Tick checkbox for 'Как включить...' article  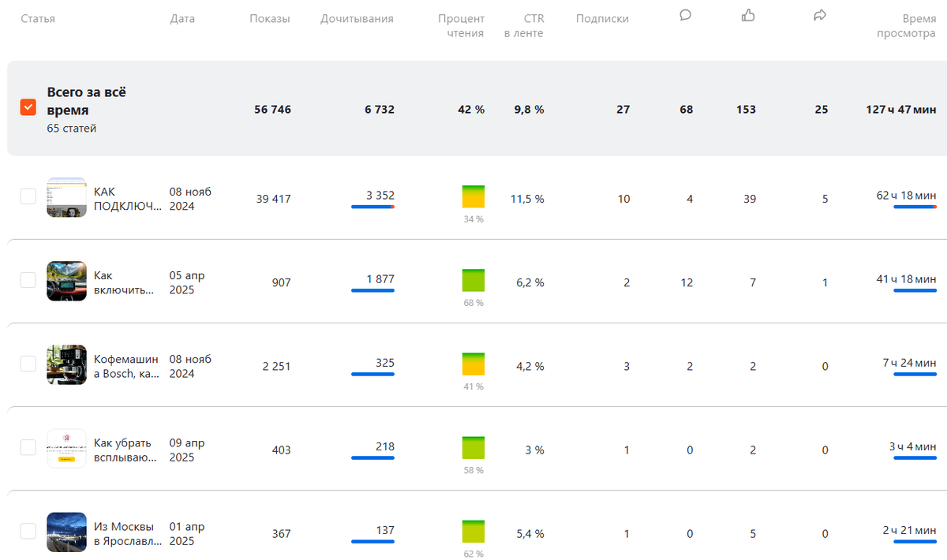28,280
